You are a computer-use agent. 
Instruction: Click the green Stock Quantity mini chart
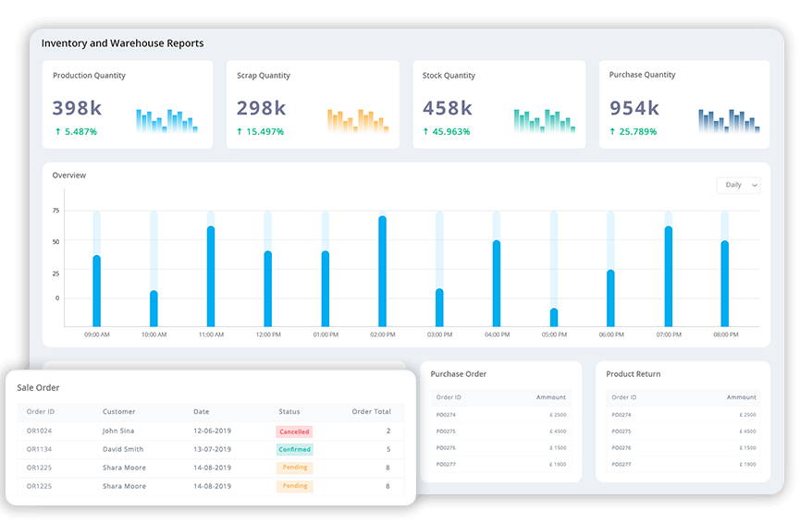click(x=541, y=121)
